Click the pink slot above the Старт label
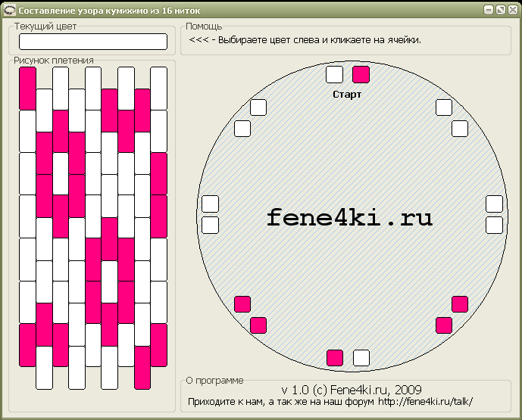The height and width of the screenshot is (420, 522). click(361, 74)
